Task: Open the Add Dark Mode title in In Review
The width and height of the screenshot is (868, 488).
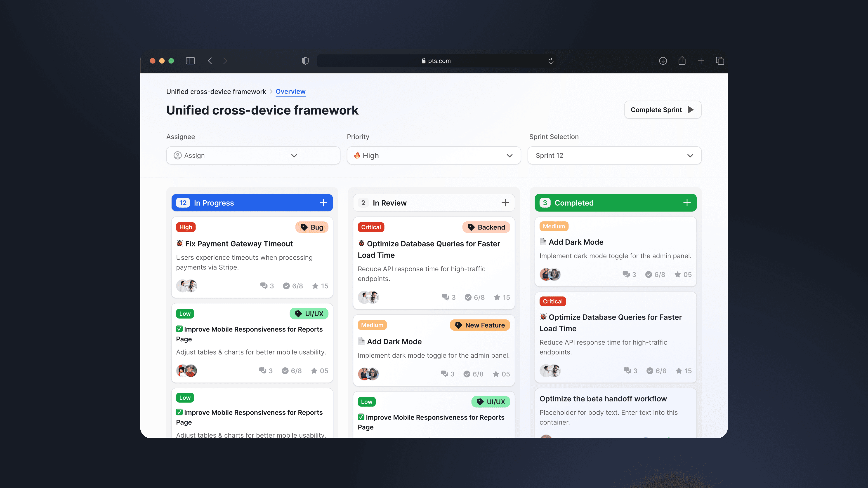Action: click(394, 342)
